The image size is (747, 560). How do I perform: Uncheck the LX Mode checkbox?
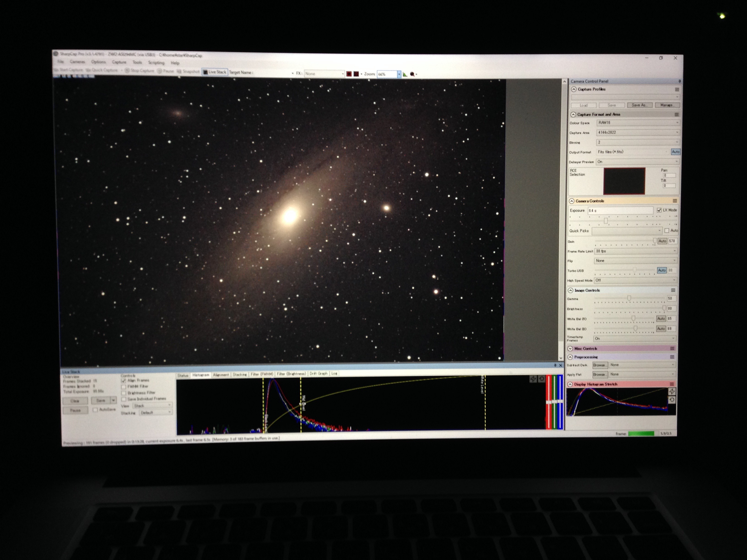point(659,210)
